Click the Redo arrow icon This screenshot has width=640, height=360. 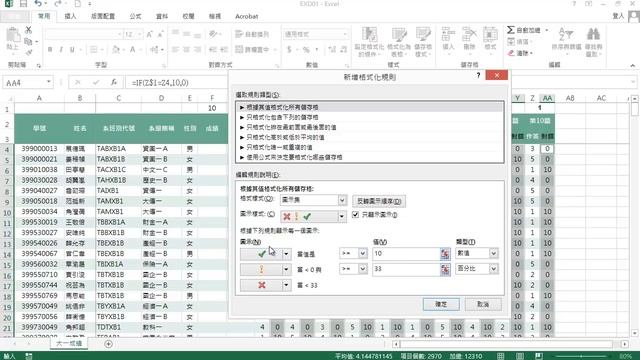tap(58, 4)
